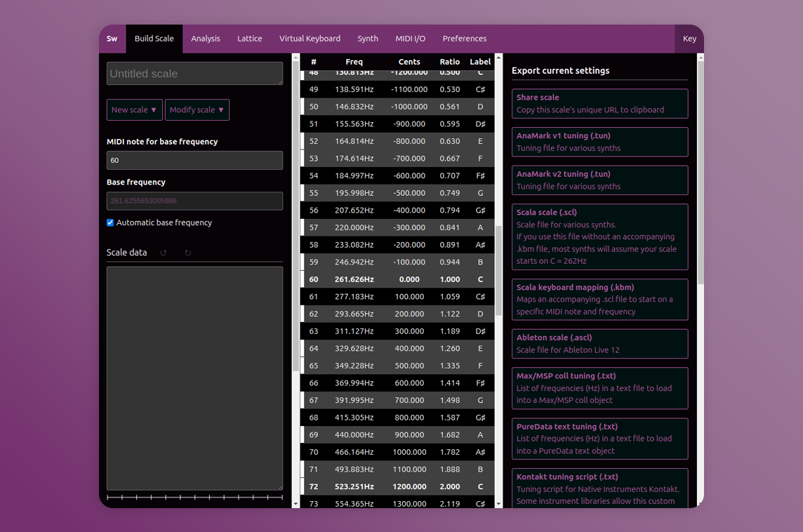Click the undo icon beside Scale data

(164, 253)
